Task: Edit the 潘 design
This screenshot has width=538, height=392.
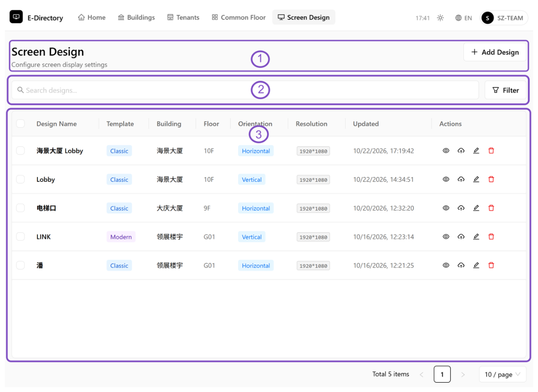Action: [476, 265]
